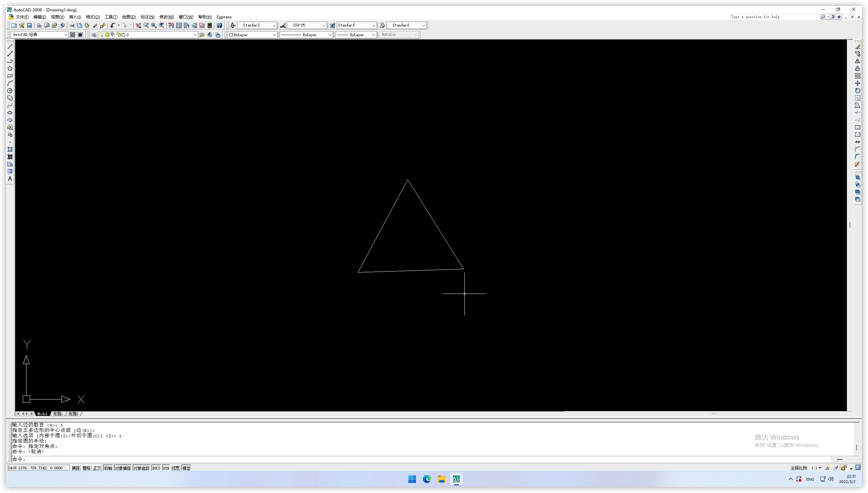Click the Undo arrow icon
Image resolution: width=868 pixels, height=493 pixels.
(113, 25)
